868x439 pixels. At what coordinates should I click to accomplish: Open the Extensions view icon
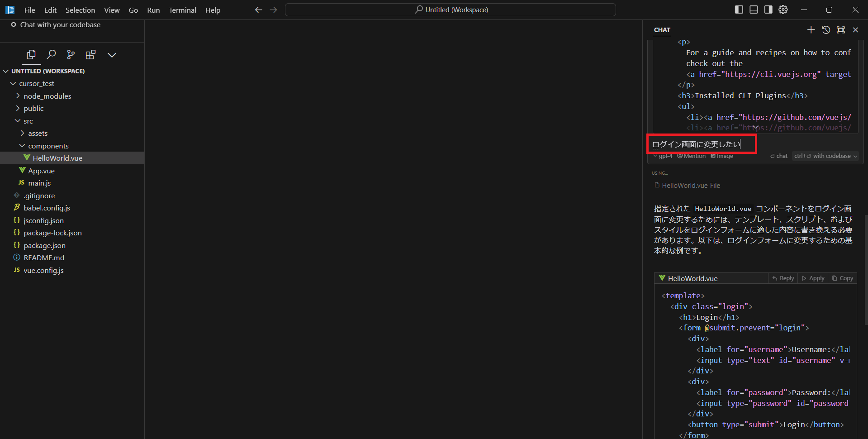[x=90, y=55]
